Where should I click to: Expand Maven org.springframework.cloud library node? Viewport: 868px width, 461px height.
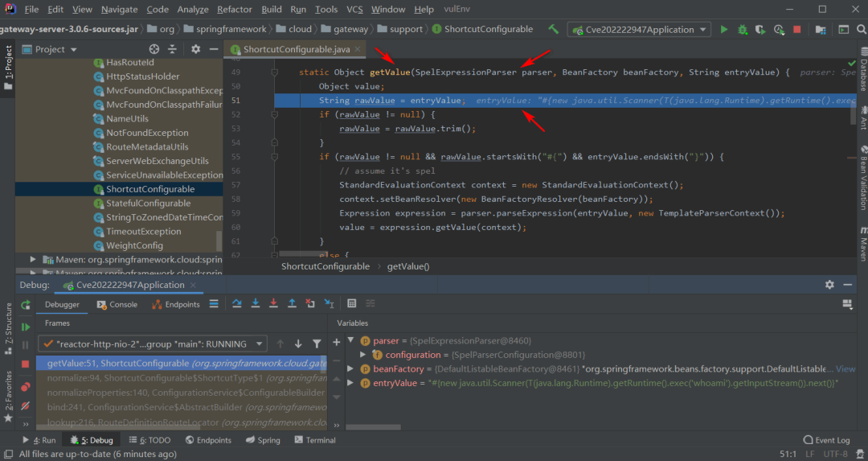(33, 259)
